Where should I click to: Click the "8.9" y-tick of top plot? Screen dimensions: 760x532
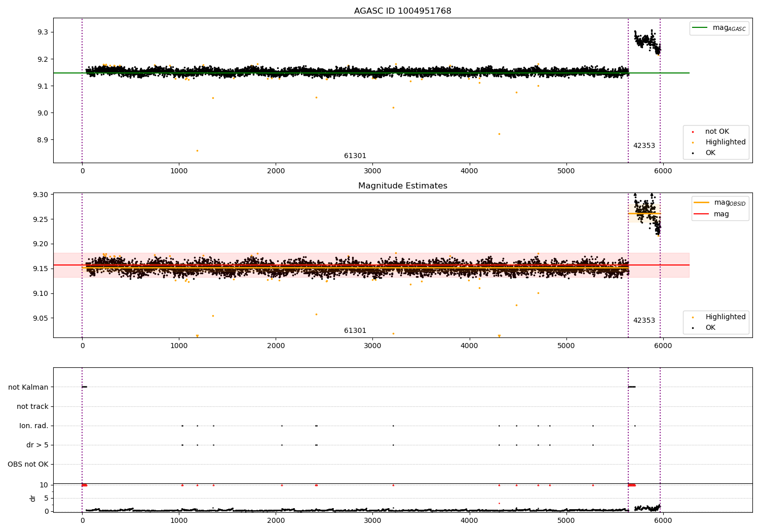coord(43,140)
